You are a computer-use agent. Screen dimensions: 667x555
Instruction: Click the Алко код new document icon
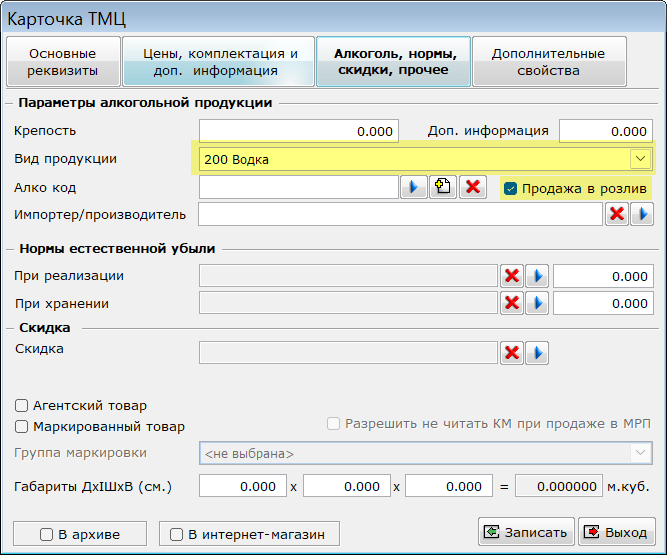pyautogui.click(x=443, y=187)
